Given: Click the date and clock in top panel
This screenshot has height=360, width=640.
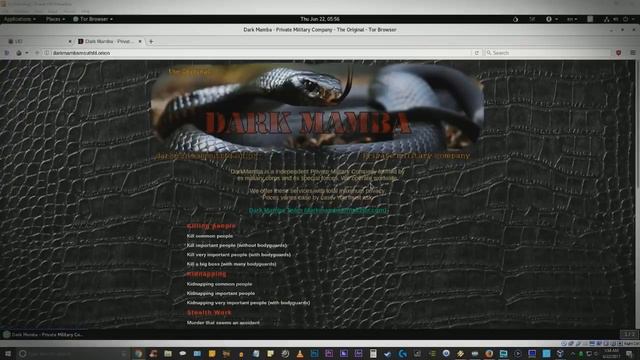Looking at the screenshot, I should click(x=320, y=19).
